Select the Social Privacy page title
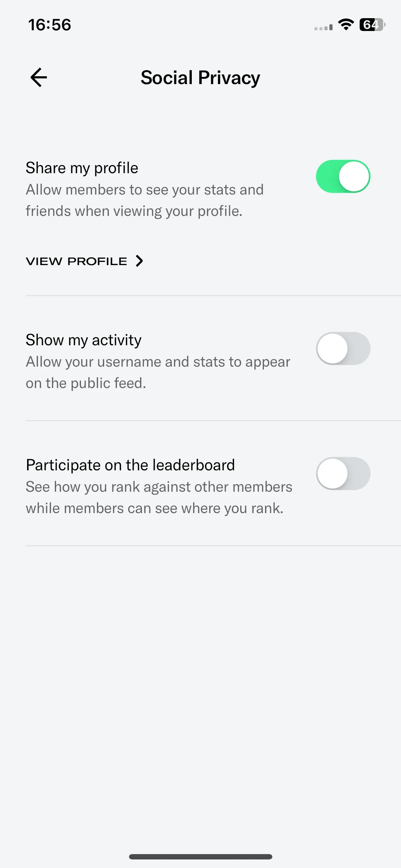The image size is (401, 868). pyautogui.click(x=200, y=78)
